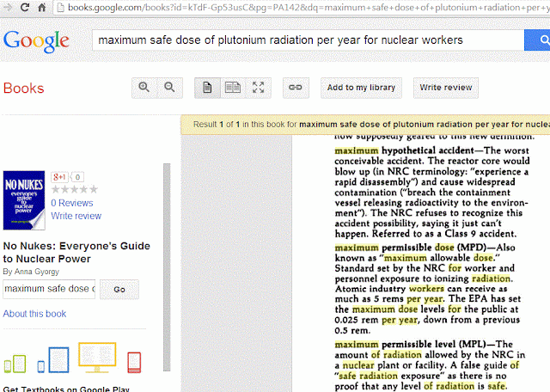Click the green phone and tablet device icon
Image resolution: width=550 pixels, height=392 pixels.
[x=15, y=364]
